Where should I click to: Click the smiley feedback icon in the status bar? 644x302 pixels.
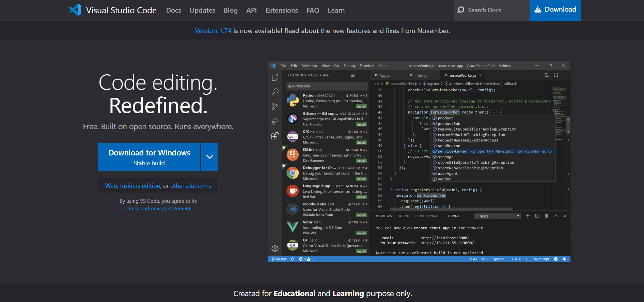tap(556, 259)
